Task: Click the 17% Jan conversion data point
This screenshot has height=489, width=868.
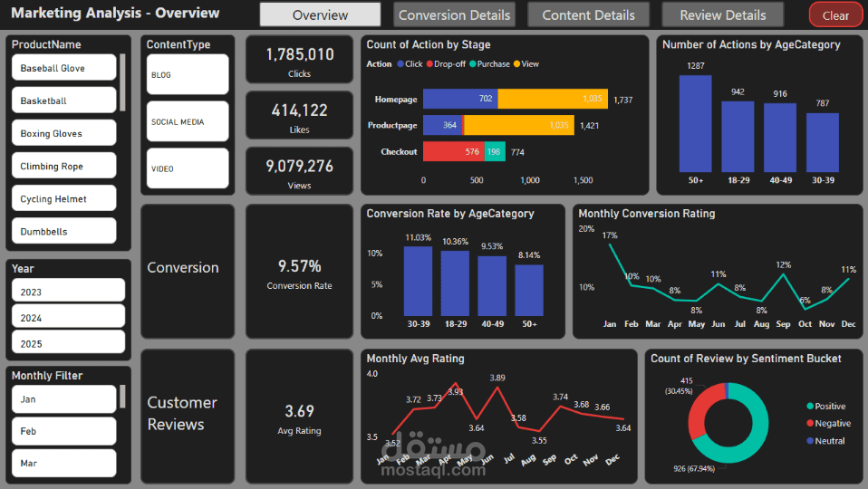Action: (610, 244)
